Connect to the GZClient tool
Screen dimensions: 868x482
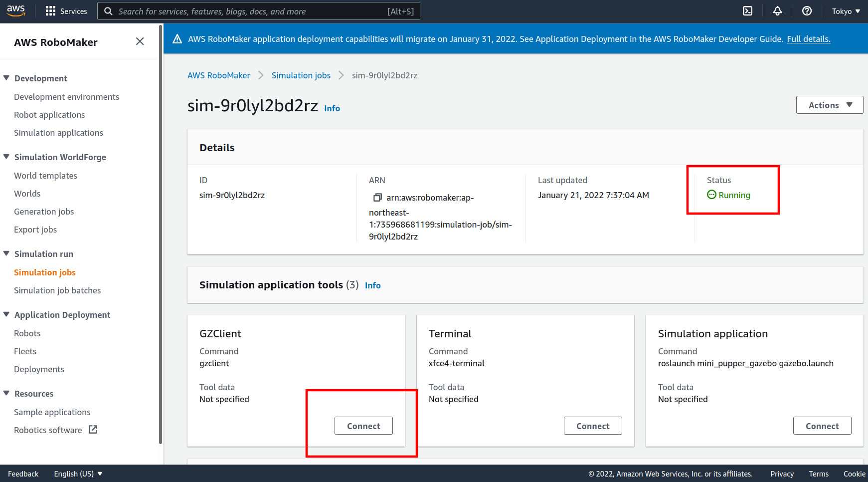[363, 426]
